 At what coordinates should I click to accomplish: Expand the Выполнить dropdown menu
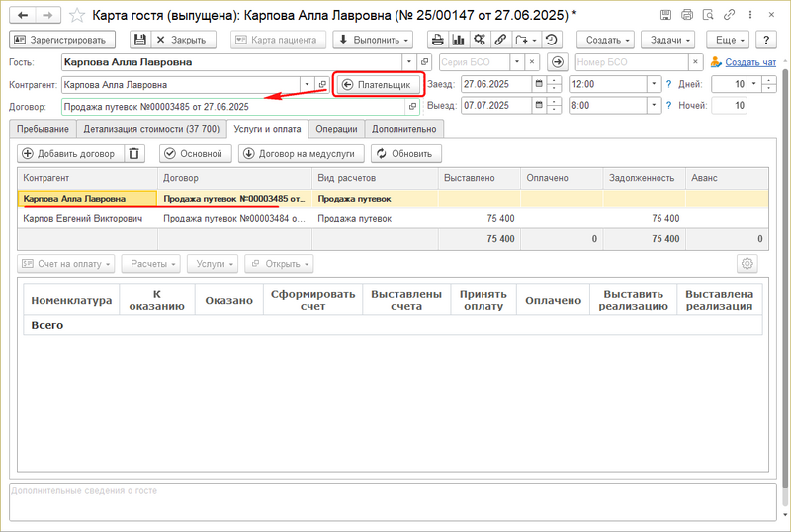point(374,40)
